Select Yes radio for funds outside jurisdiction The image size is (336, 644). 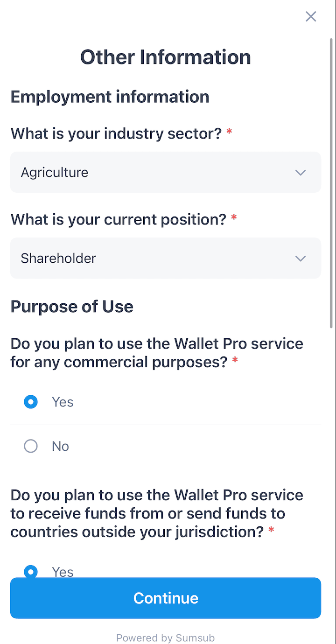coord(31,571)
